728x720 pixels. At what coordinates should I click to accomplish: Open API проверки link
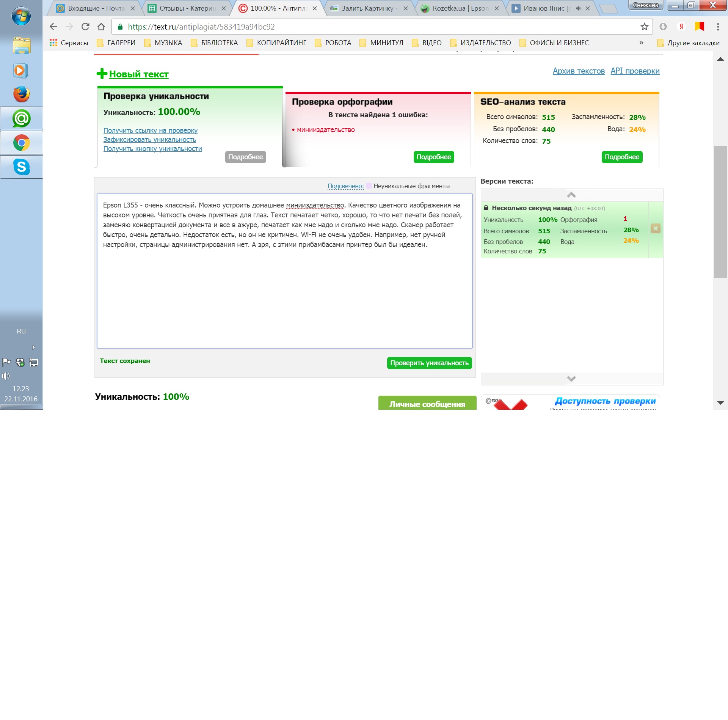click(x=635, y=71)
